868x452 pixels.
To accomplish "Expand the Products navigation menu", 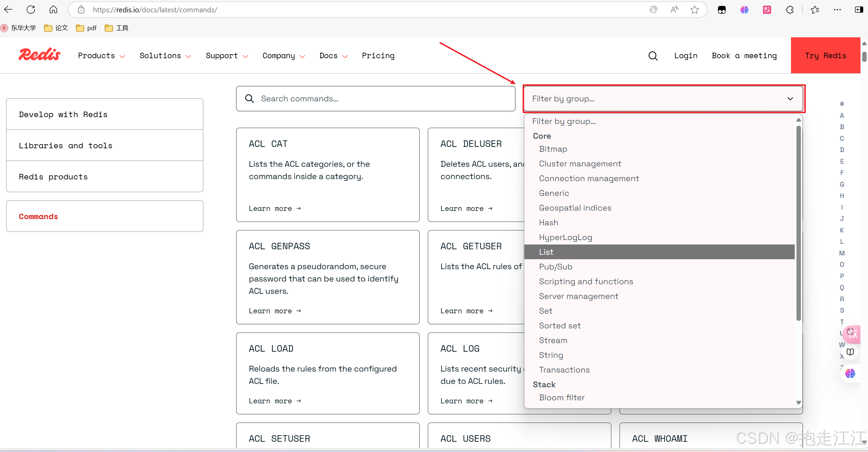I will click(x=101, y=56).
